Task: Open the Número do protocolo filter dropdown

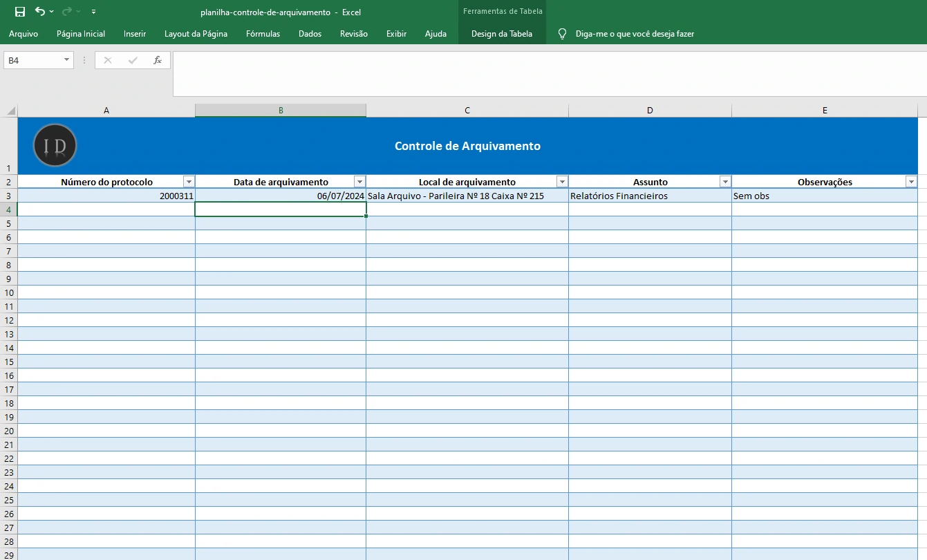Action: (189, 181)
